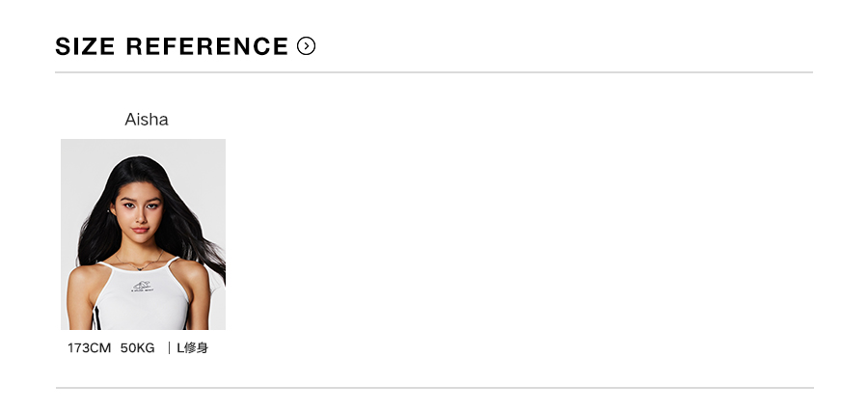
Task: Click the 173CM height label
Action: 89,347
